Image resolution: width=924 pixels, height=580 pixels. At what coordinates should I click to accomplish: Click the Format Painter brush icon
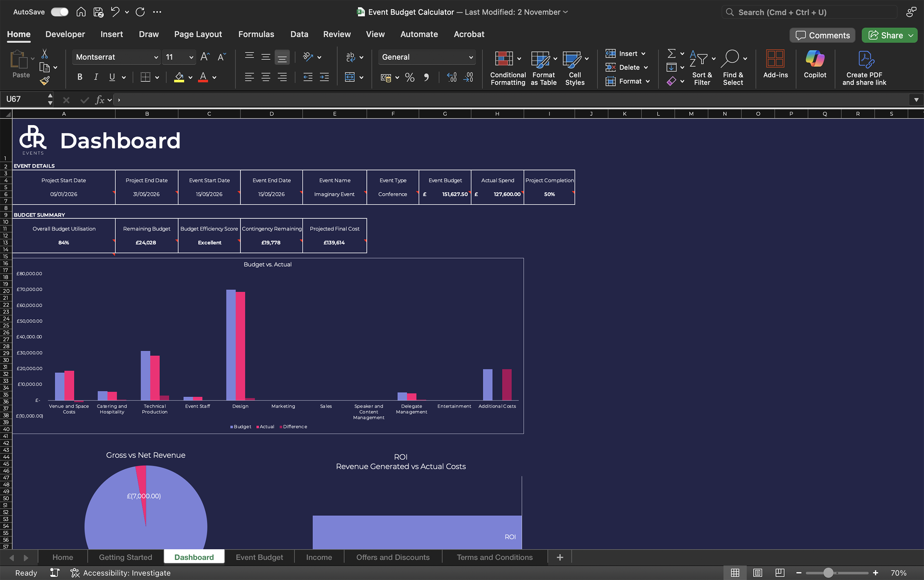point(45,80)
